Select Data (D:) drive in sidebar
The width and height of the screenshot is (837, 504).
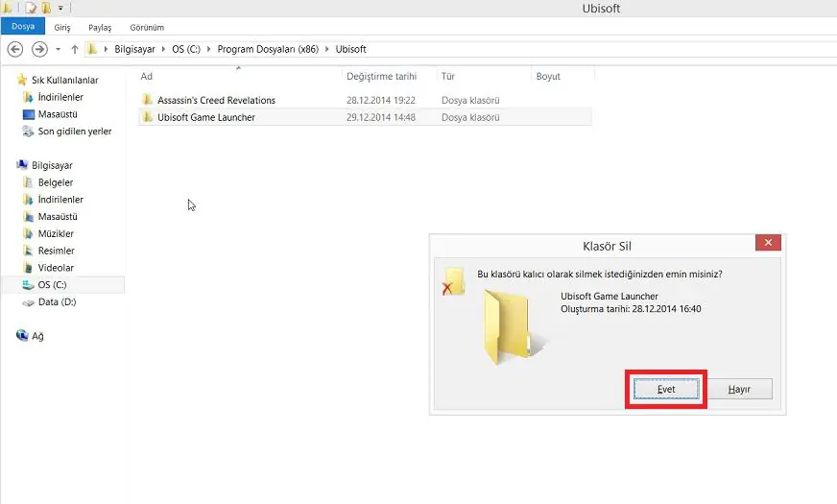pyautogui.click(x=58, y=302)
